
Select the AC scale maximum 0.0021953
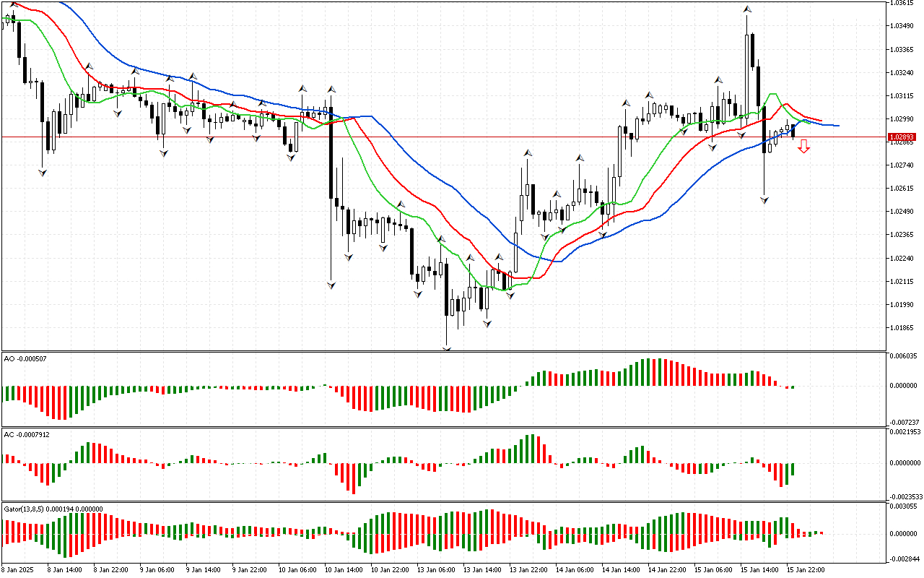(x=904, y=431)
